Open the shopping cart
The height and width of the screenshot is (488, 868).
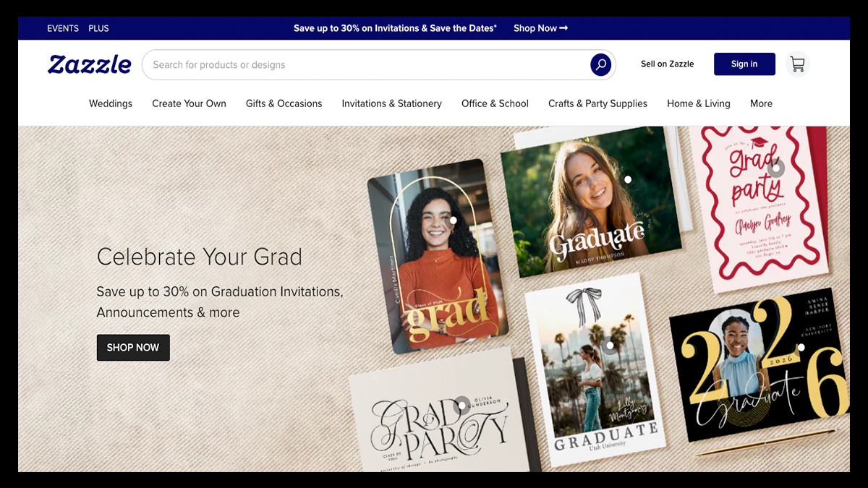(x=797, y=64)
